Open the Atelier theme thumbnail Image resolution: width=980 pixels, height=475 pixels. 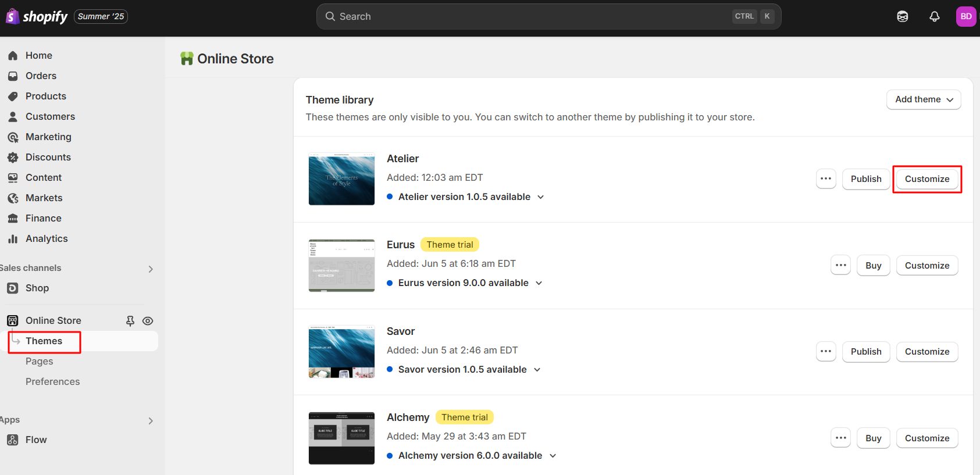[341, 179]
